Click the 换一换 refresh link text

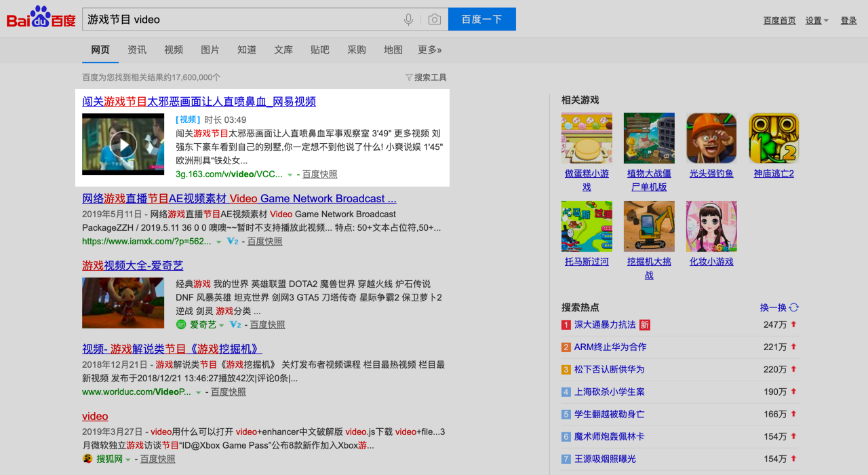click(773, 307)
